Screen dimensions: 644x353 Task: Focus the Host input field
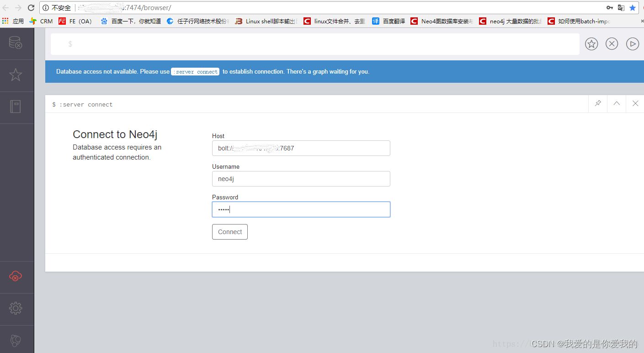pyautogui.click(x=301, y=148)
